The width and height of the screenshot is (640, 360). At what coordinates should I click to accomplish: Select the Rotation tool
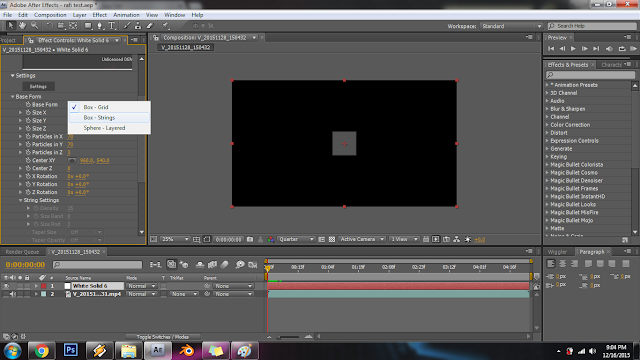click(x=49, y=26)
